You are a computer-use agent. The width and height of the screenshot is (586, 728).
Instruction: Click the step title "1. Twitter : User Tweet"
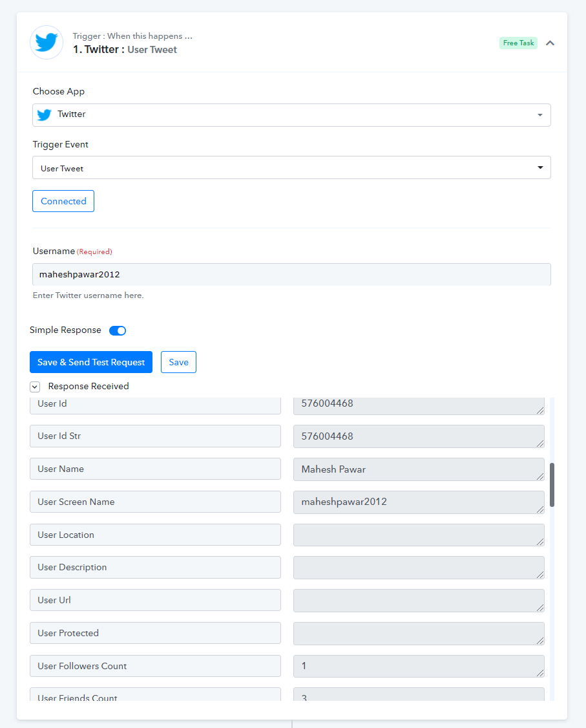click(125, 50)
